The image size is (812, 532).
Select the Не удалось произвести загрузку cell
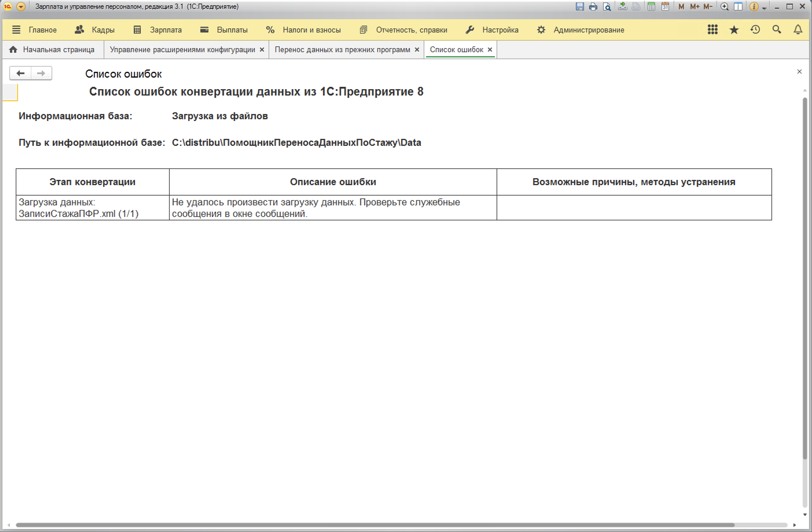[x=333, y=208]
